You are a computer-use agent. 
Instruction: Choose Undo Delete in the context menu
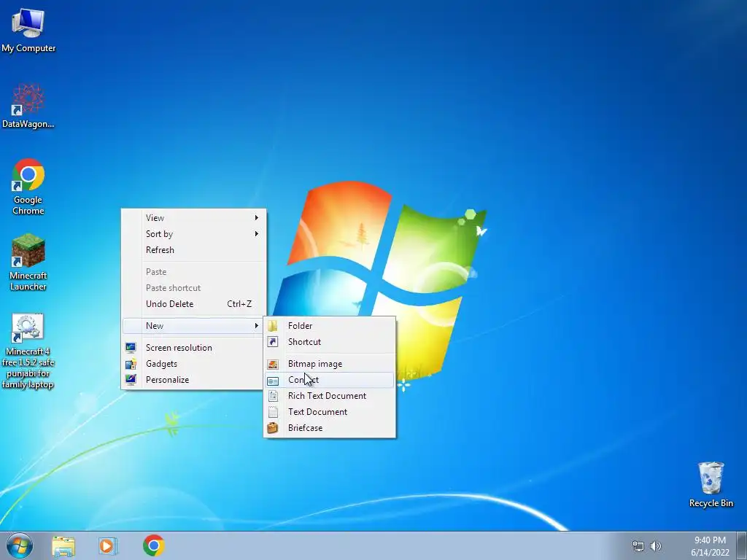click(x=193, y=304)
